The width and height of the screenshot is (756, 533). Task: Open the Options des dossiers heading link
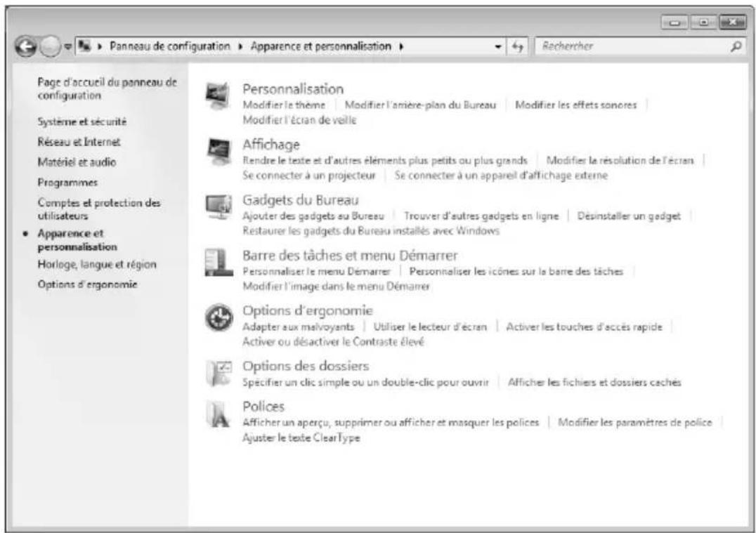[x=306, y=367]
